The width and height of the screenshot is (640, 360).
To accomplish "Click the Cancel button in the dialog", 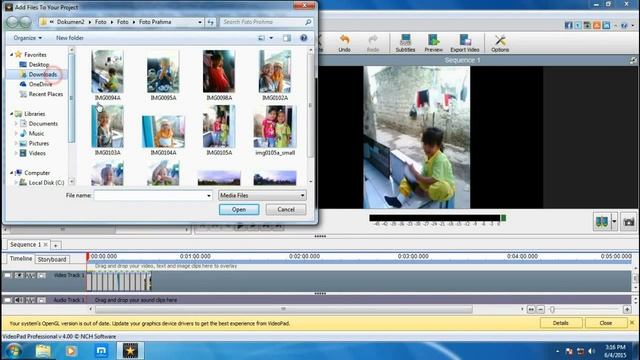I will [x=286, y=209].
